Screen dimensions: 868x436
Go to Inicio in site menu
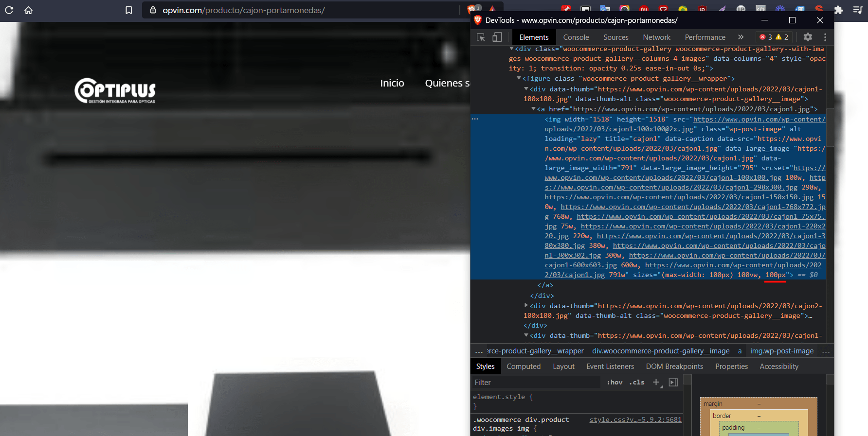point(392,83)
